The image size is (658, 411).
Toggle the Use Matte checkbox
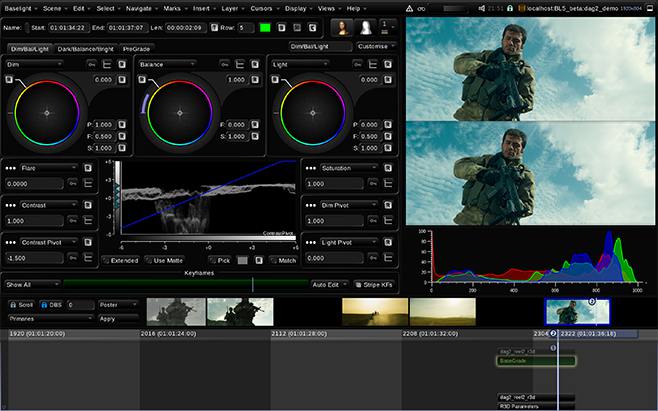(164, 260)
